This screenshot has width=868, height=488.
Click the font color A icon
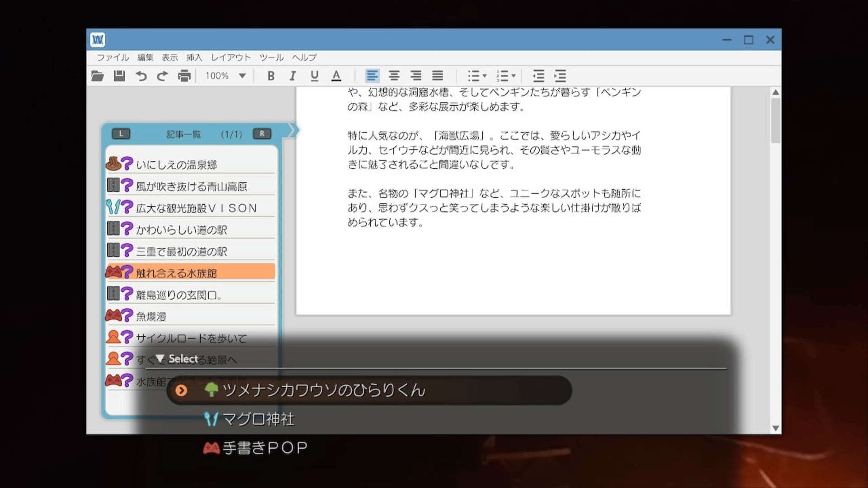pos(336,76)
